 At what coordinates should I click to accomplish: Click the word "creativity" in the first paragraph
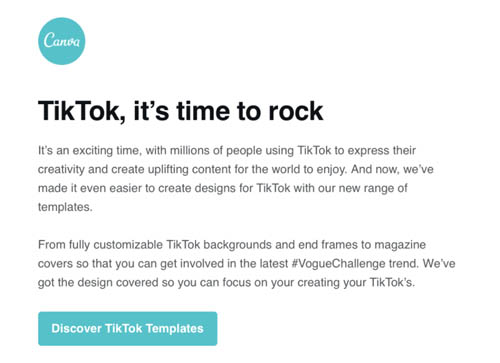click(61, 170)
